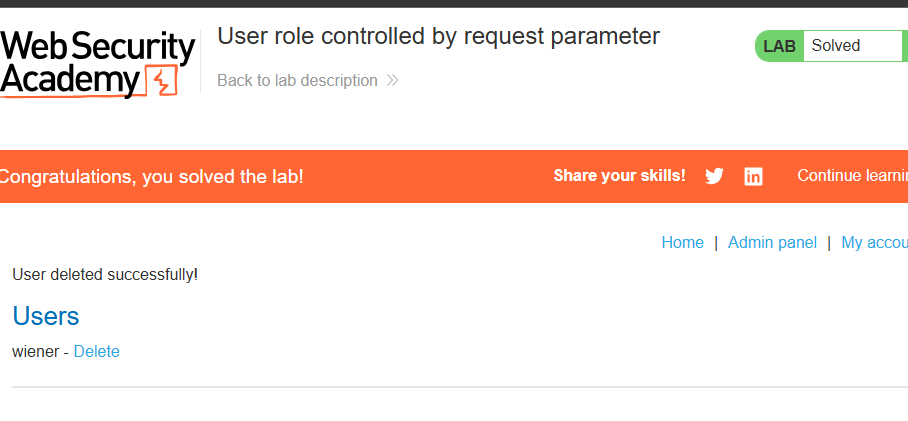Click the dark bar atop the page
Viewport: 908px width, 421px height.
pyautogui.click(x=454, y=3)
